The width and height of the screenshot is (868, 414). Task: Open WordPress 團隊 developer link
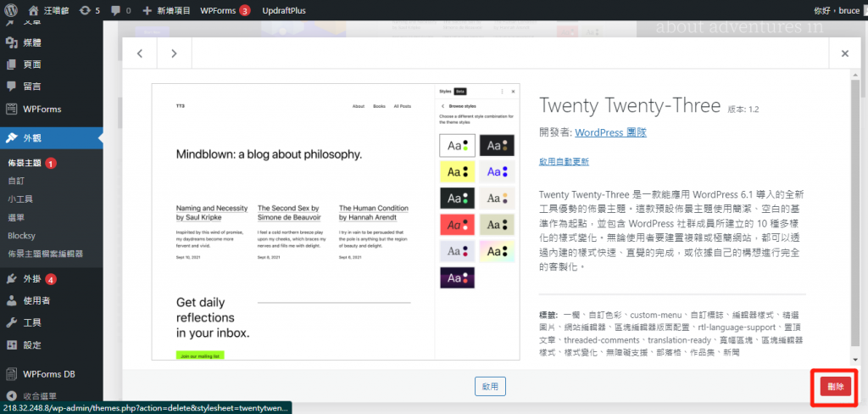(610, 132)
